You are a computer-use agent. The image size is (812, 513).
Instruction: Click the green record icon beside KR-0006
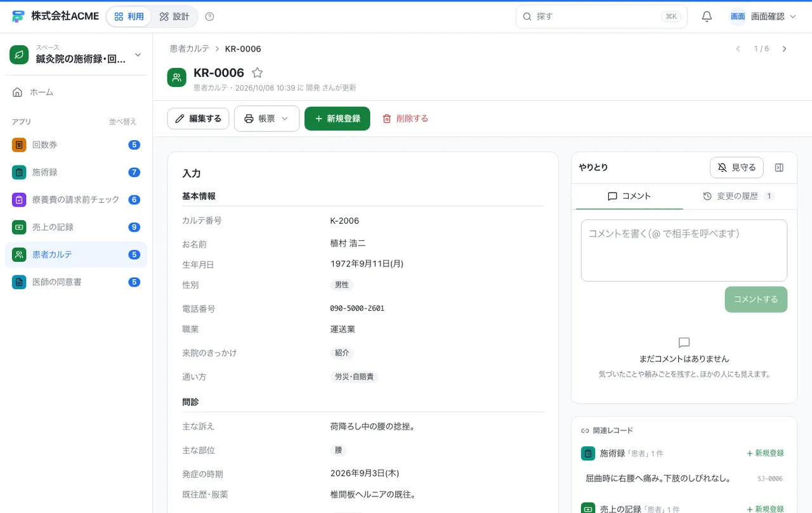click(177, 77)
